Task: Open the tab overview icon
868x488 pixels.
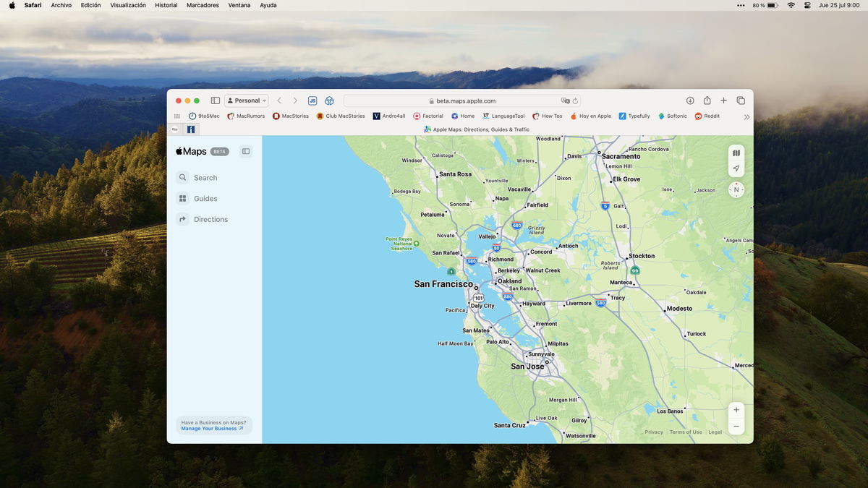Action: [x=740, y=100]
